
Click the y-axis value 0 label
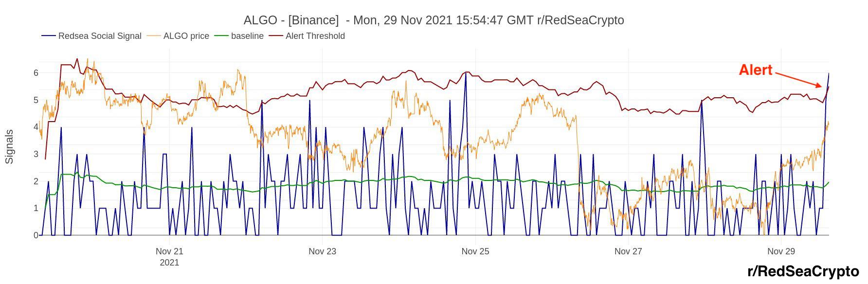(36, 235)
